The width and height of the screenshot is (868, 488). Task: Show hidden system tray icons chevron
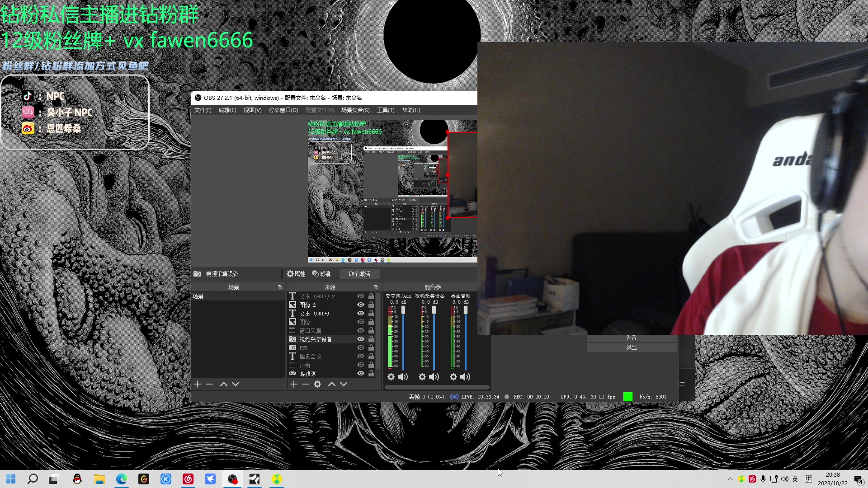tap(730, 479)
